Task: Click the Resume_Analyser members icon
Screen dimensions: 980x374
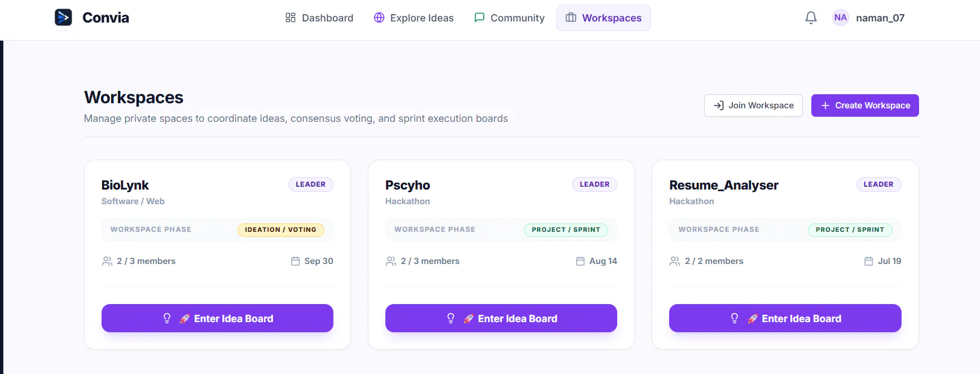Action: (675, 261)
